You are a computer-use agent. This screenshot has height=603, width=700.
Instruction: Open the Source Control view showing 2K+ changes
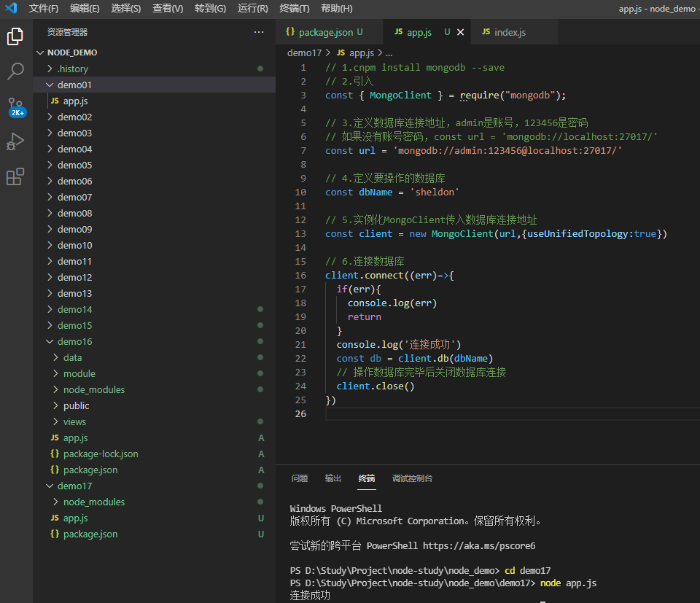coord(16,106)
